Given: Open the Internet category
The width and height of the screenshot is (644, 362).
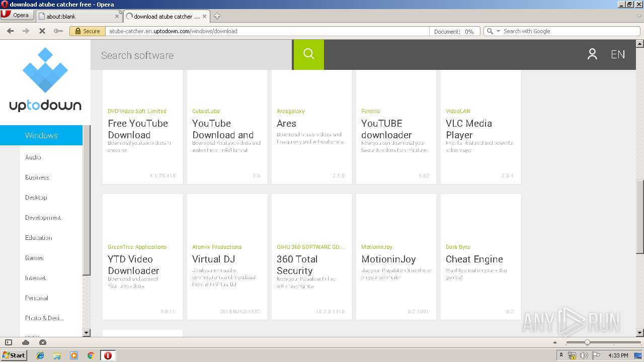Looking at the screenshot, I should tap(36, 278).
